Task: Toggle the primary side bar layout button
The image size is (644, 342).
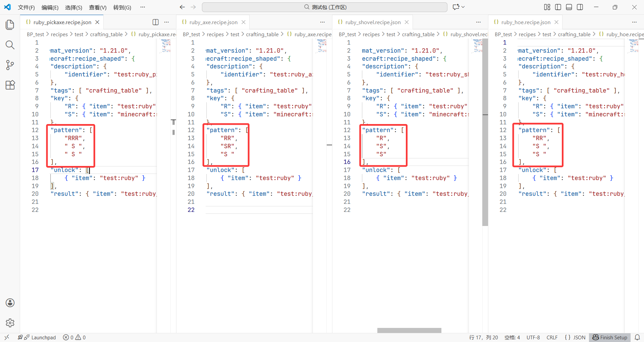Action: point(558,7)
